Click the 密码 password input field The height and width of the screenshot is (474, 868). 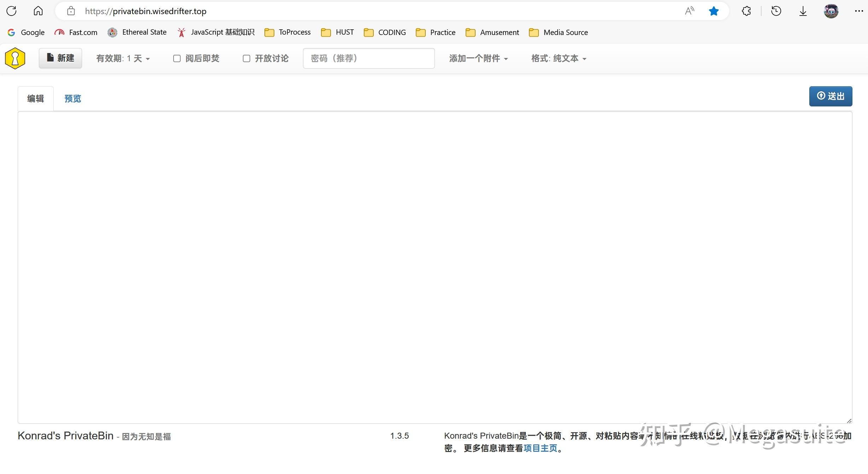pos(368,58)
